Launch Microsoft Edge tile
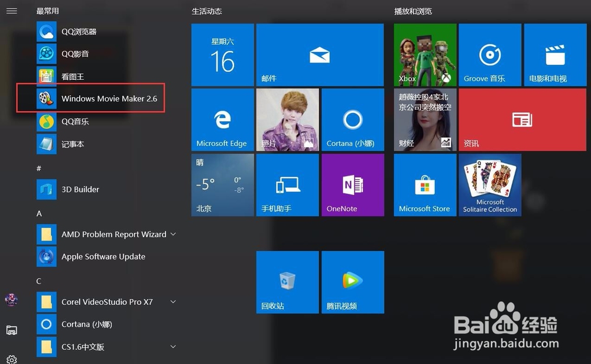 [222, 119]
